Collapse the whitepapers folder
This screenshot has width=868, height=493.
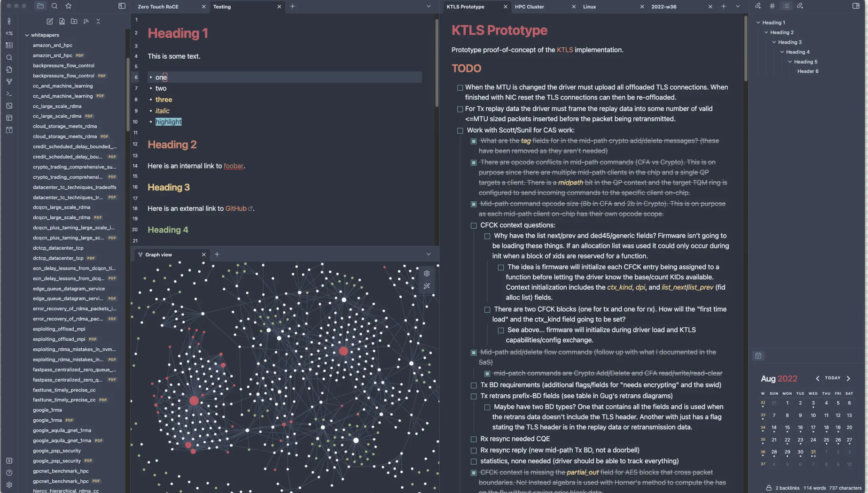27,35
